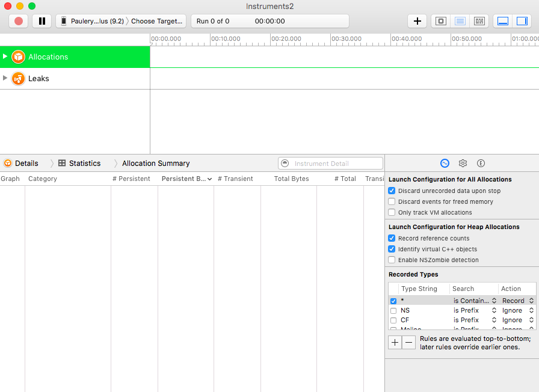This screenshot has width=539, height=392.
Task: Click the Details breadcrumb
Action: click(21, 163)
